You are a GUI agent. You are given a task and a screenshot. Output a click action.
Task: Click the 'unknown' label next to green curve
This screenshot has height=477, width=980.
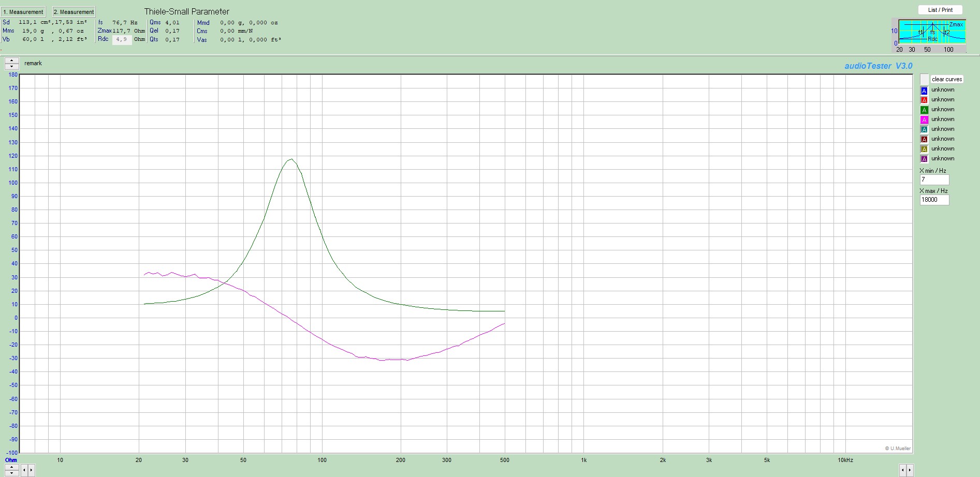(943, 110)
